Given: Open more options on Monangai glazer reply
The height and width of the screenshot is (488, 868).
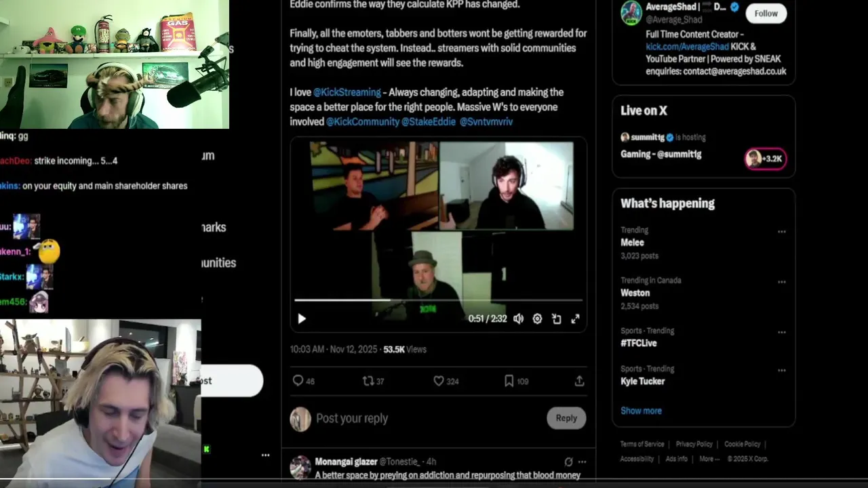Looking at the screenshot, I should [x=582, y=462].
